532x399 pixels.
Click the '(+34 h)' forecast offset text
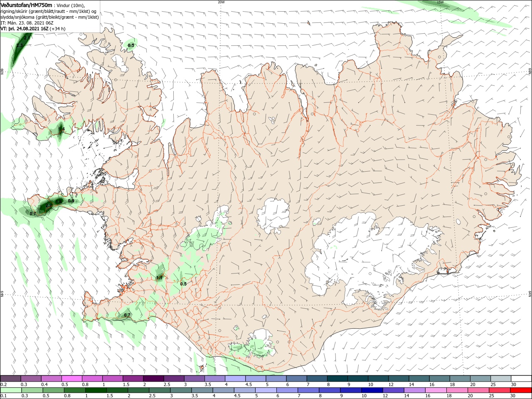coord(57,29)
